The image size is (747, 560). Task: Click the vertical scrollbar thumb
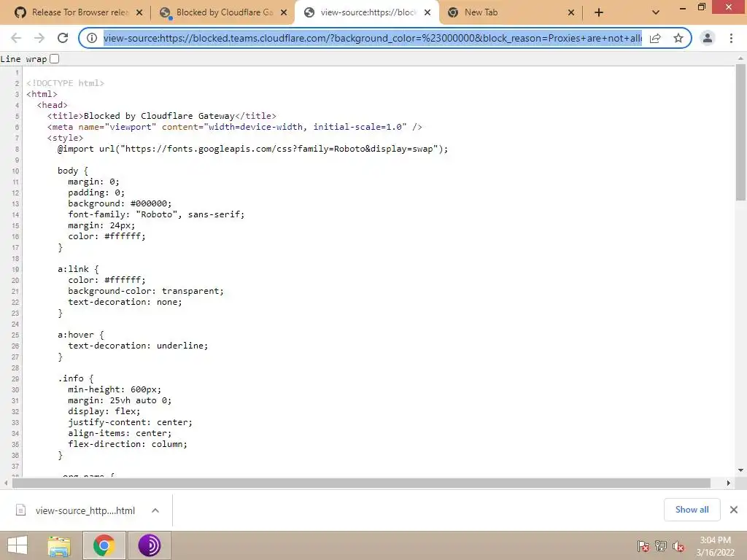pos(740,133)
